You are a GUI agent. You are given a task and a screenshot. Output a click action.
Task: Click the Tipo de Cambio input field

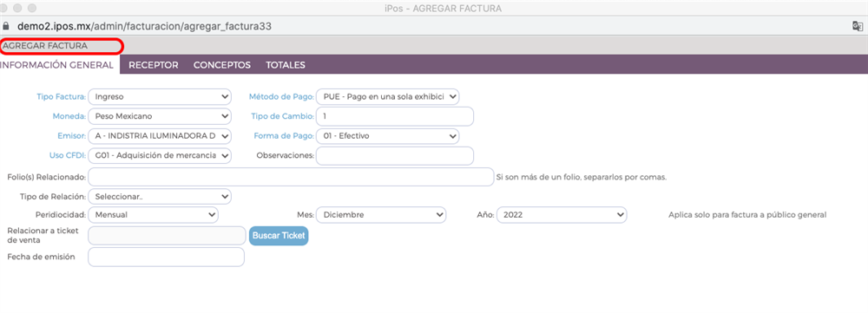[395, 116]
